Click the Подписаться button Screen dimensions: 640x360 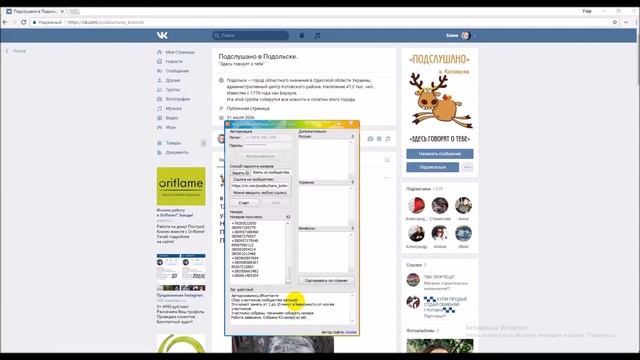coord(432,167)
